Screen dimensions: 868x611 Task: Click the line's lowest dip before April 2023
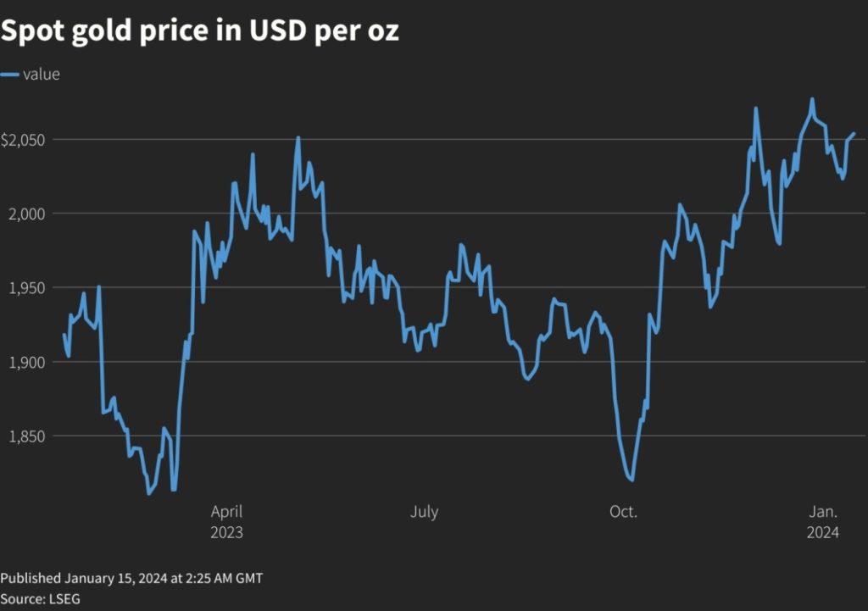(148, 493)
